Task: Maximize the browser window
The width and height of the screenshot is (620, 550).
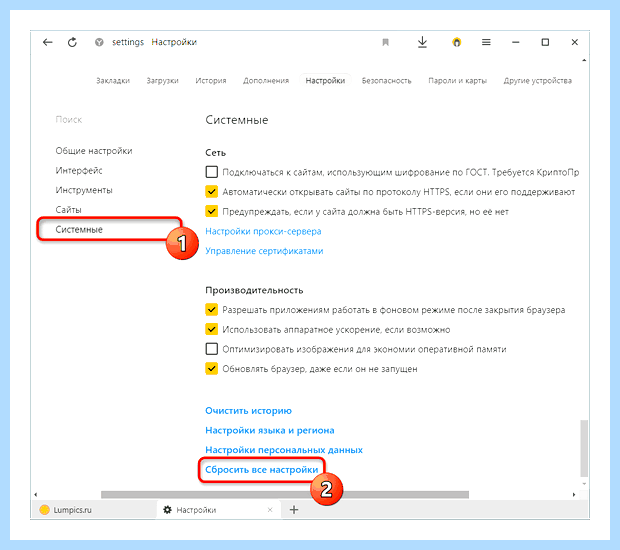Action: coord(545,42)
